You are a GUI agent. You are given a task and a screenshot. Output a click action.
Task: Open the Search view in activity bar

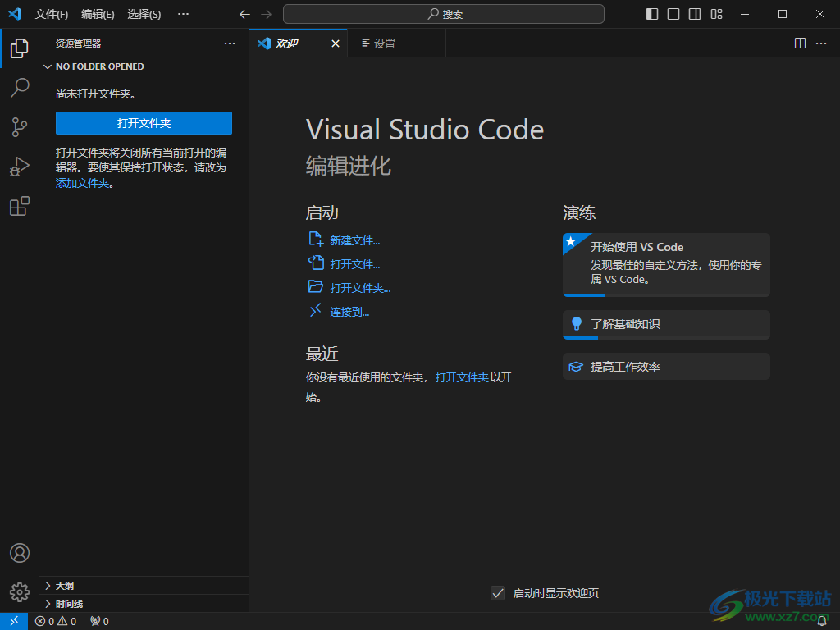(x=20, y=87)
